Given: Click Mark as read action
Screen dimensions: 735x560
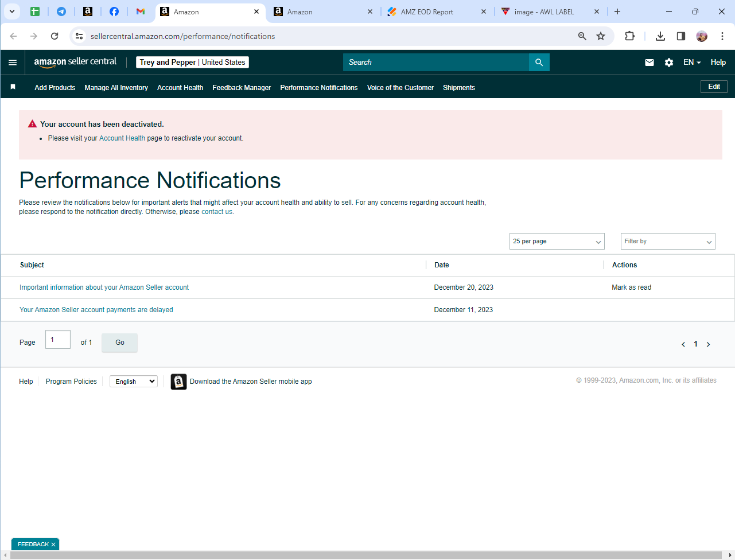Looking at the screenshot, I should point(632,287).
